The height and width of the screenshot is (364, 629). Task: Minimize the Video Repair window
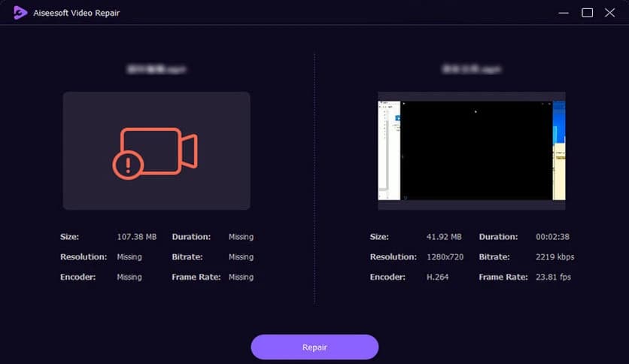pos(564,13)
